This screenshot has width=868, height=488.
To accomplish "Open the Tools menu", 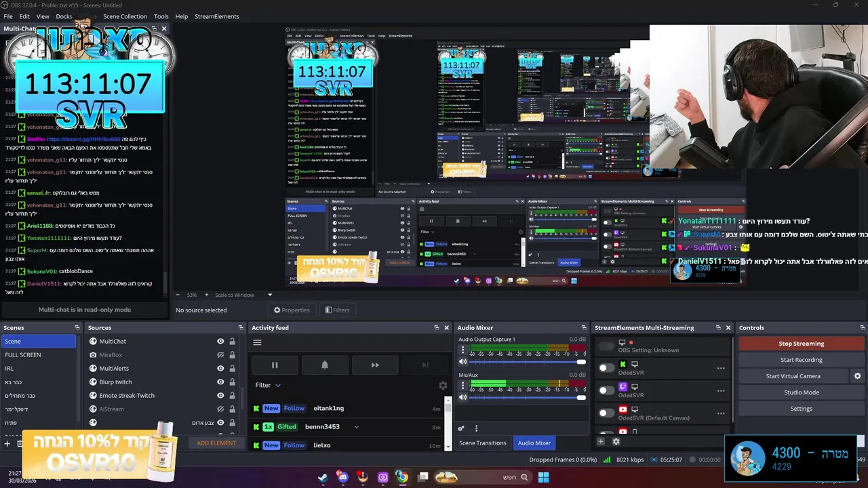I will click(x=161, y=16).
